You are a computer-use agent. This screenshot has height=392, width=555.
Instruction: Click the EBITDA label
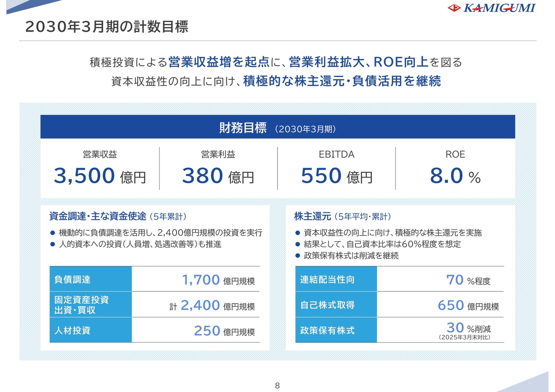pos(336,154)
